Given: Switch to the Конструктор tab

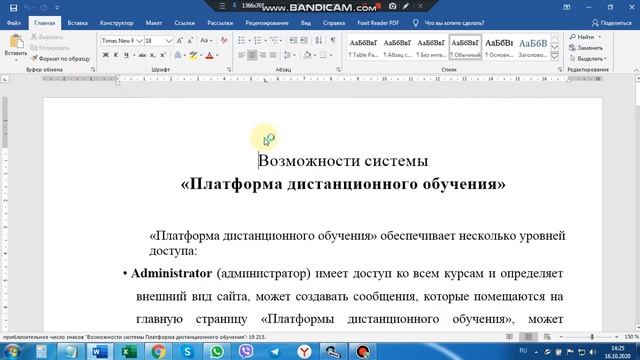Looking at the screenshot, I should (x=117, y=23).
